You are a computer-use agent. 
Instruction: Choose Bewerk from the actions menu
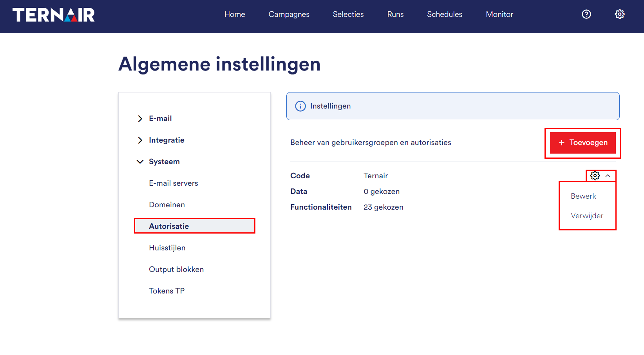tap(583, 196)
